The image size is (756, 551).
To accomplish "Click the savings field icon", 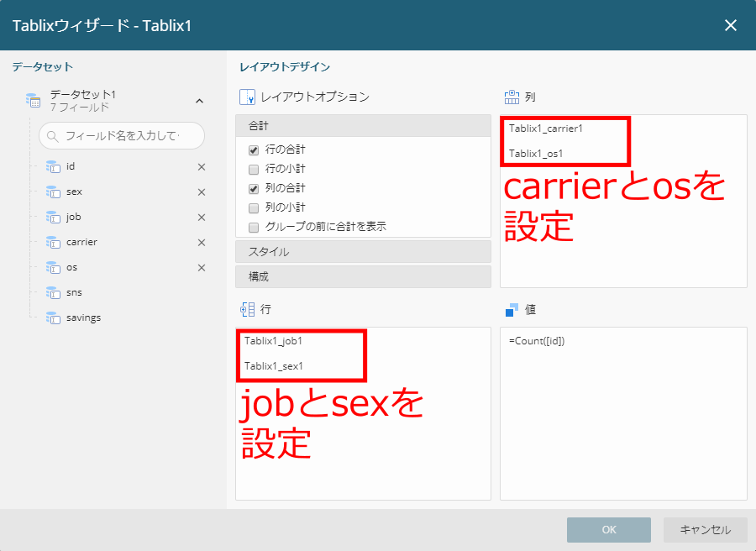I will pos(53,317).
